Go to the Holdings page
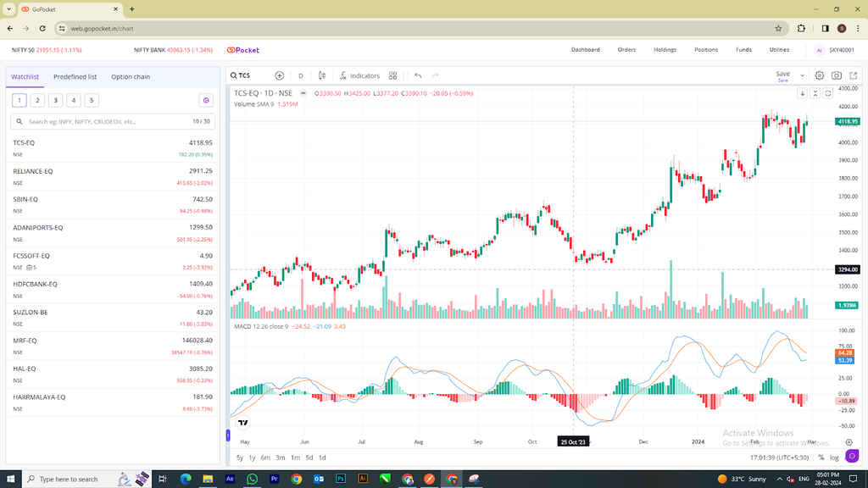 665,50
